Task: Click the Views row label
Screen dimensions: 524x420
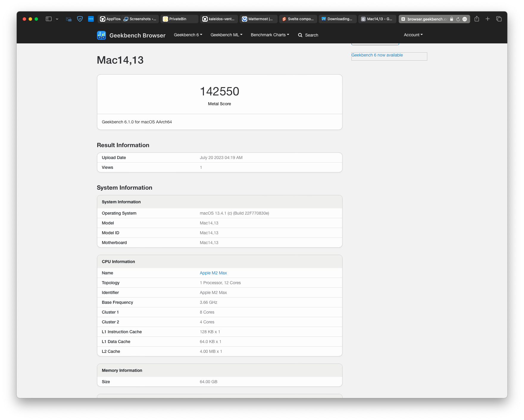Action: point(107,167)
